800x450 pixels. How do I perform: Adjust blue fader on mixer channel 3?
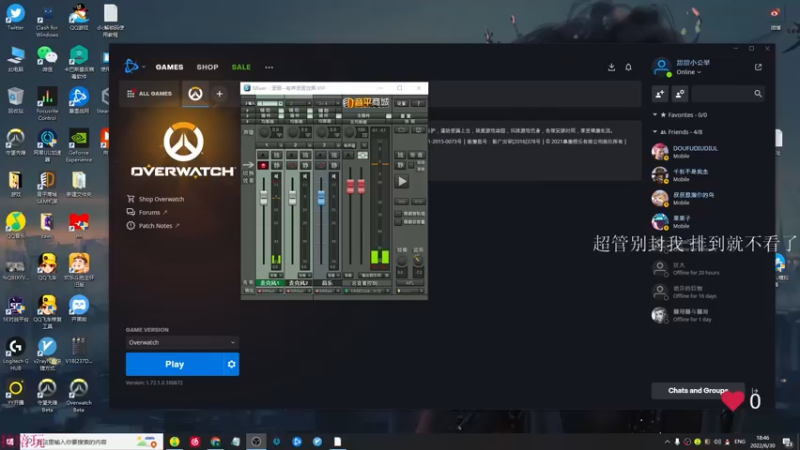pos(321,198)
